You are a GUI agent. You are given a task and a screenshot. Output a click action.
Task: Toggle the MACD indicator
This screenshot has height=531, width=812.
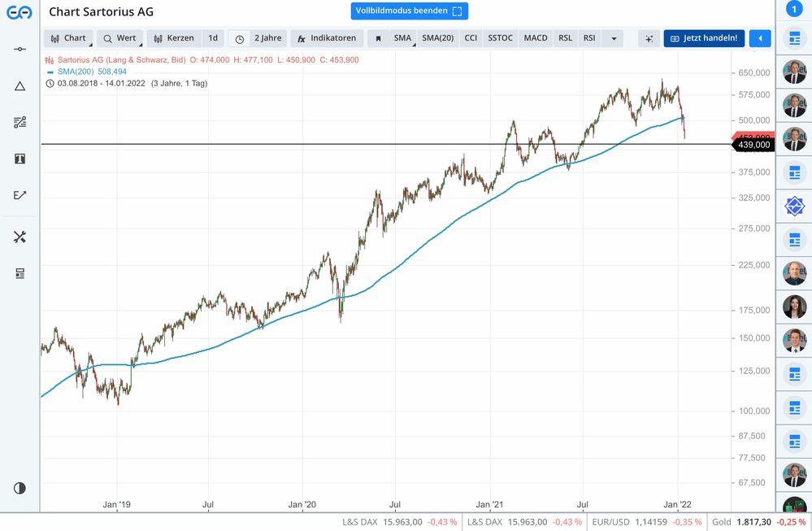click(535, 38)
